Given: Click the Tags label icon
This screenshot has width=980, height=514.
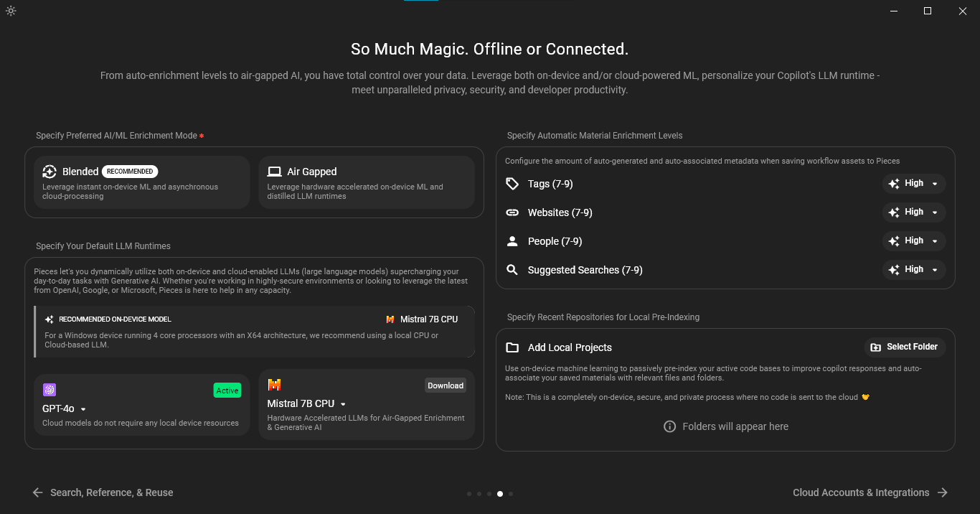Looking at the screenshot, I should (x=512, y=184).
